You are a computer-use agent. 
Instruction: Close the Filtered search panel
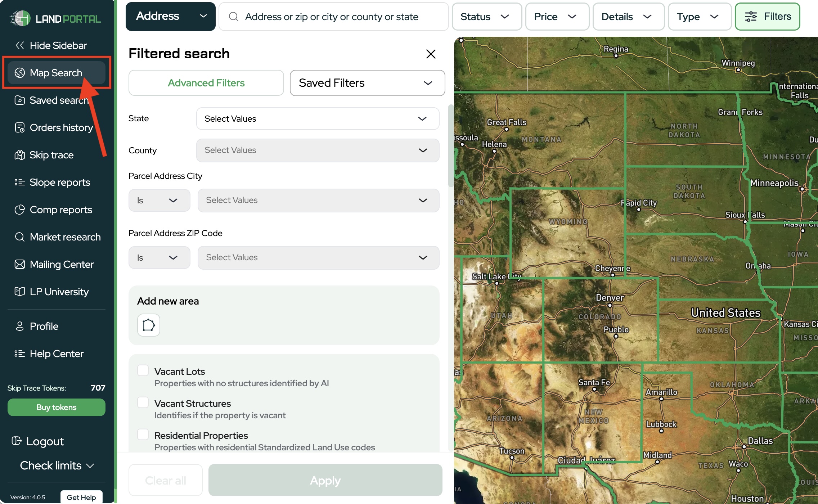pos(431,54)
